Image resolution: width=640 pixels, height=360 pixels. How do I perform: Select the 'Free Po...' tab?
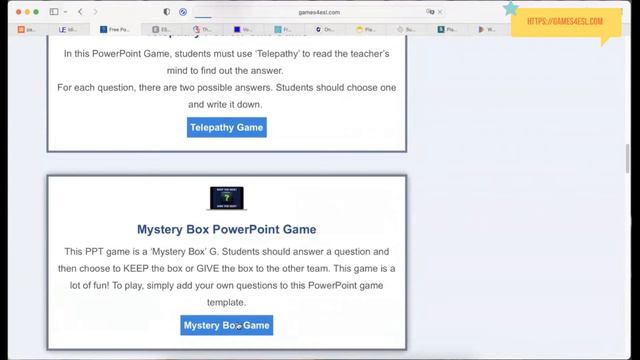coord(115,29)
